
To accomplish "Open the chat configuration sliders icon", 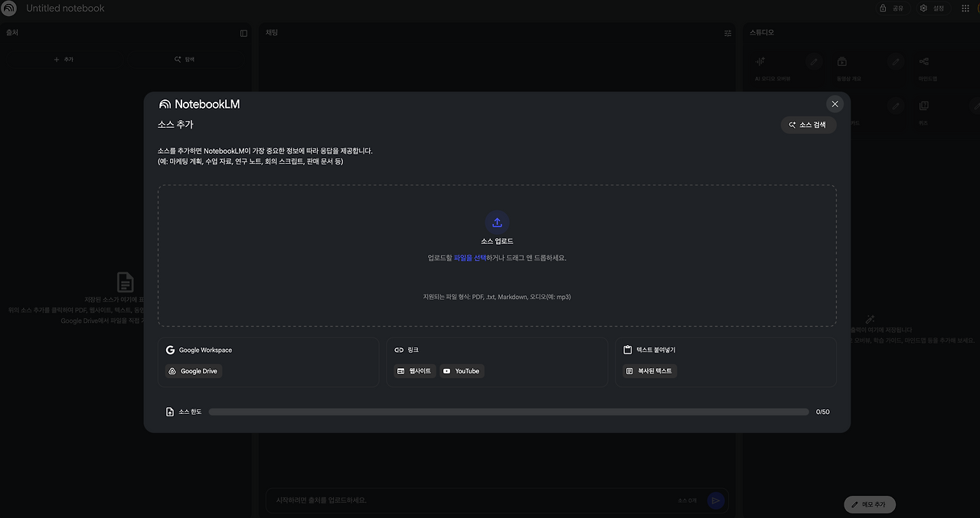I will [x=728, y=33].
